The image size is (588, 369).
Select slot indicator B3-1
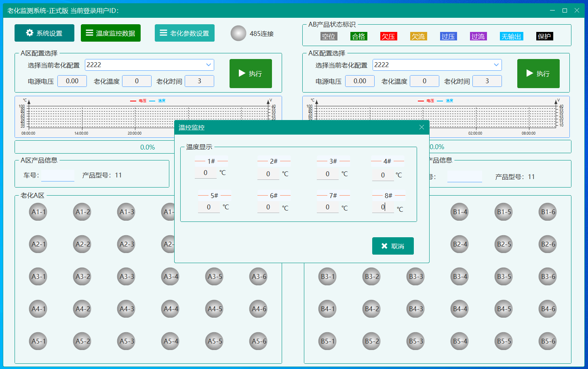pyautogui.click(x=327, y=276)
